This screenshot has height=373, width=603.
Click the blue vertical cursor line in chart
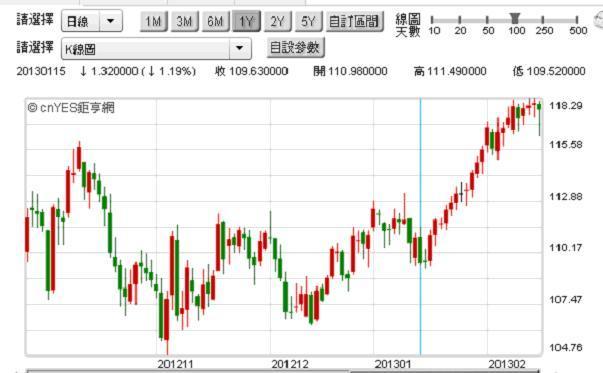(420, 227)
